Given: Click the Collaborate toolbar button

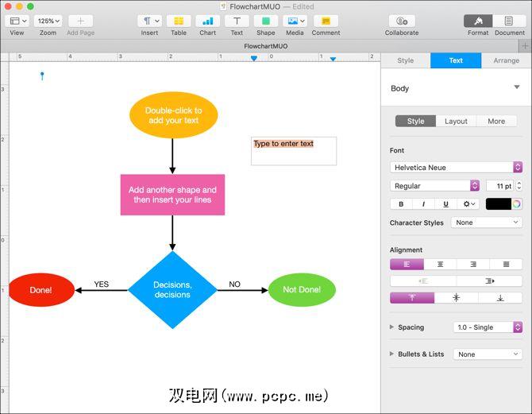Looking at the screenshot, I should 402,21.
